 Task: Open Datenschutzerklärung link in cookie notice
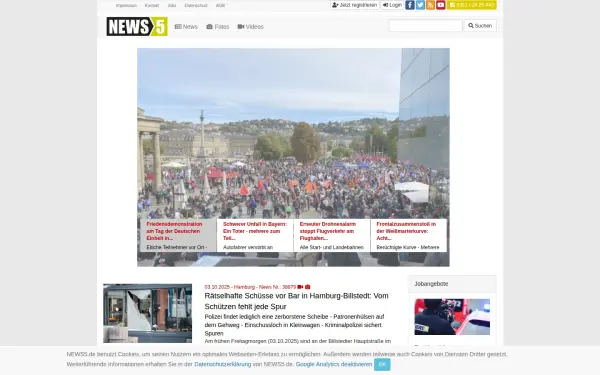223,364
